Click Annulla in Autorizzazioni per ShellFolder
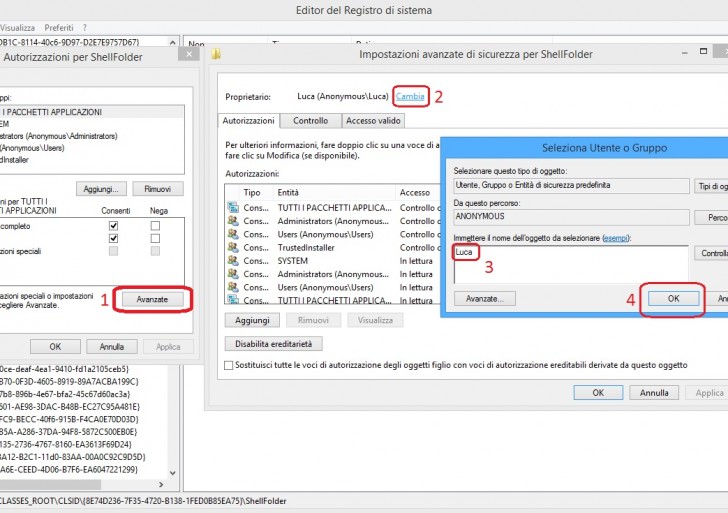 tap(111, 347)
